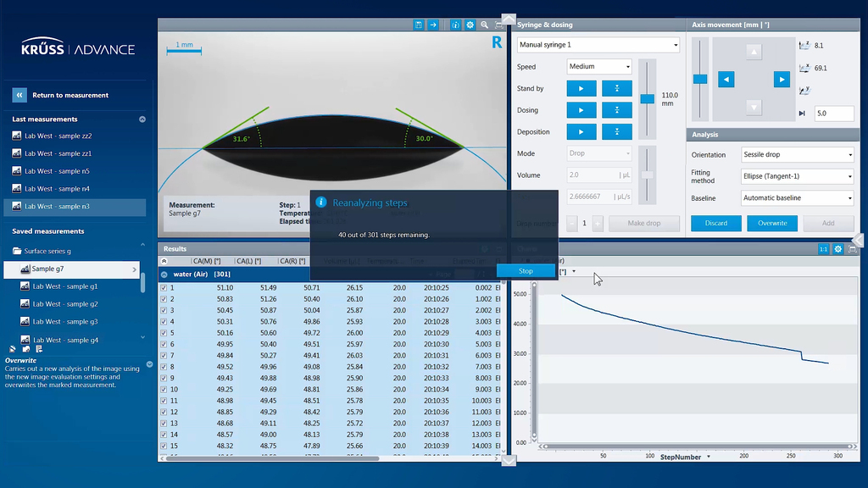
Task: Click the left axis movement arrow
Action: 726,80
